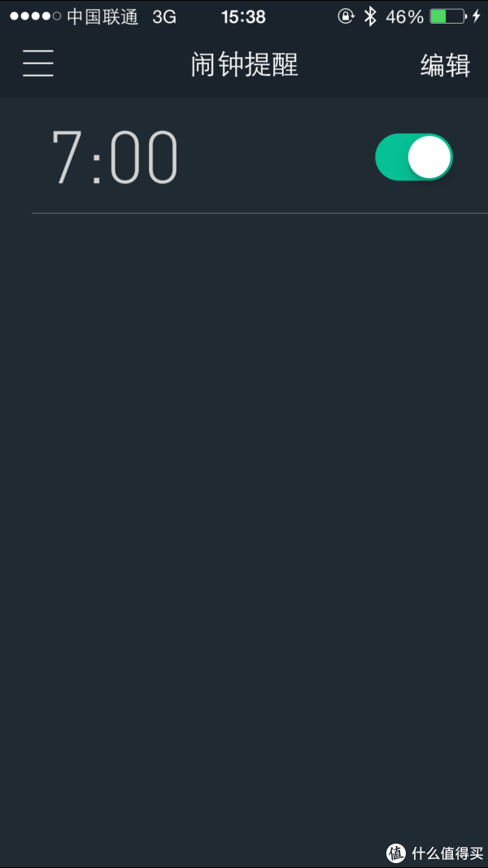Tap the rotation lock status icon
Screen dimensions: 488x868
[x=346, y=16]
